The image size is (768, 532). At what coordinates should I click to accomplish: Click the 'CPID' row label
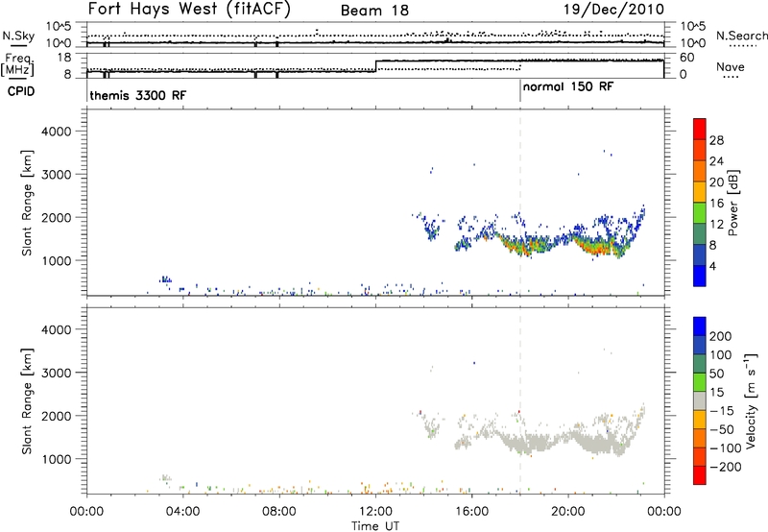click(21, 91)
